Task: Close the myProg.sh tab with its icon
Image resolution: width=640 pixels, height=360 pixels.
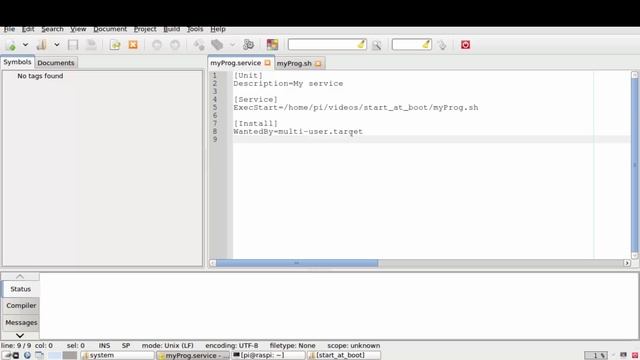Action: click(x=318, y=63)
